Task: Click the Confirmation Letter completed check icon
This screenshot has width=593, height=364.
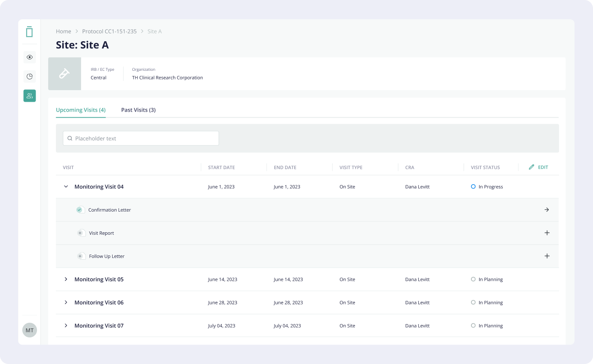Action: pyautogui.click(x=79, y=210)
